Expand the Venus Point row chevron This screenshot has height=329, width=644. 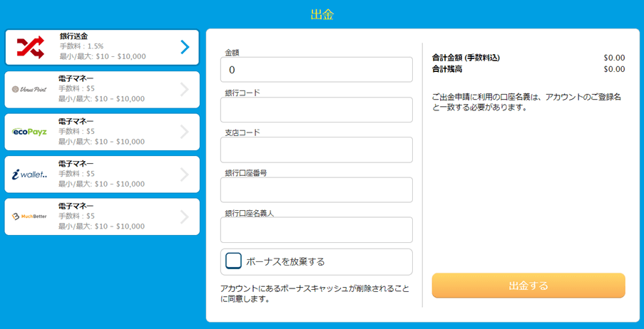(185, 89)
